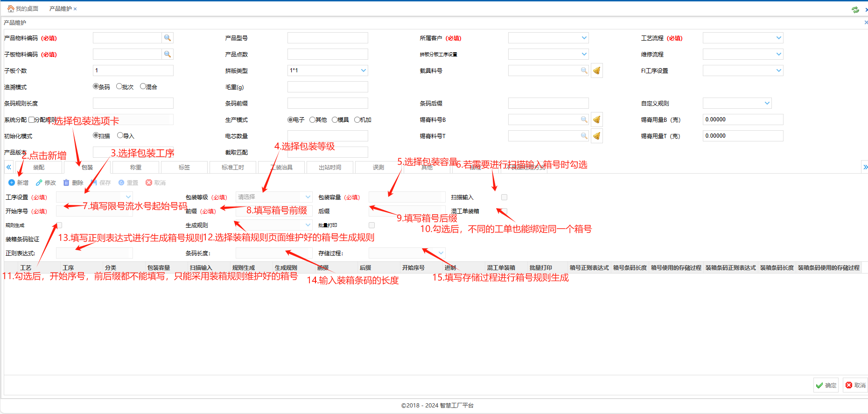Select 模具 radio button under 生产模式
Image resolution: width=868 pixels, height=414 pixels.
click(x=335, y=119)
